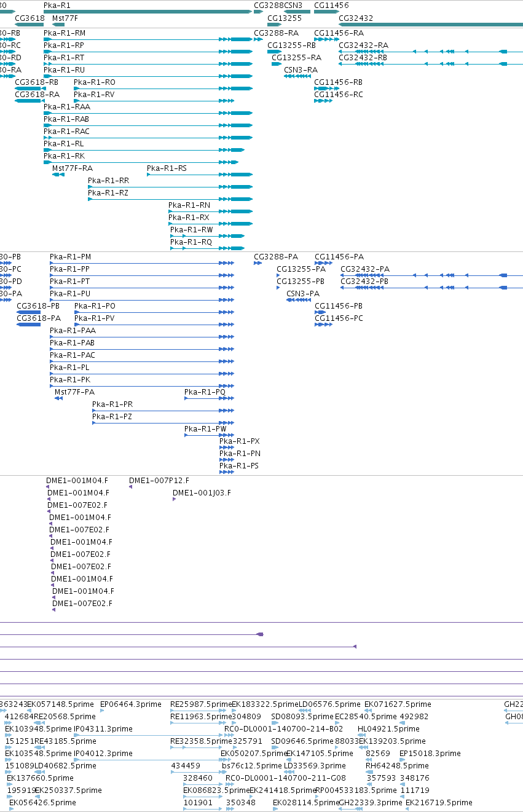
Task: Click EST EK056426.5prime
Action: [x=42, y=803]
